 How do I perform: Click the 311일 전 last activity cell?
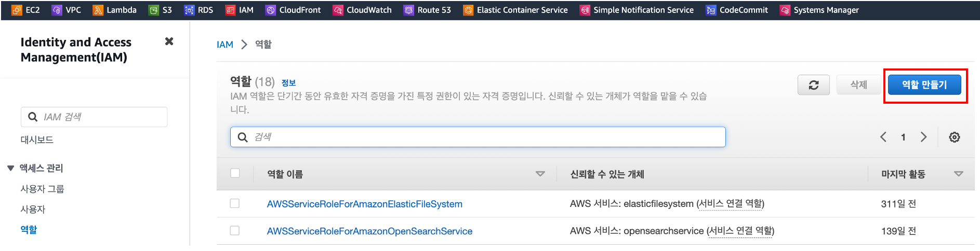click(x=898, y=204)
